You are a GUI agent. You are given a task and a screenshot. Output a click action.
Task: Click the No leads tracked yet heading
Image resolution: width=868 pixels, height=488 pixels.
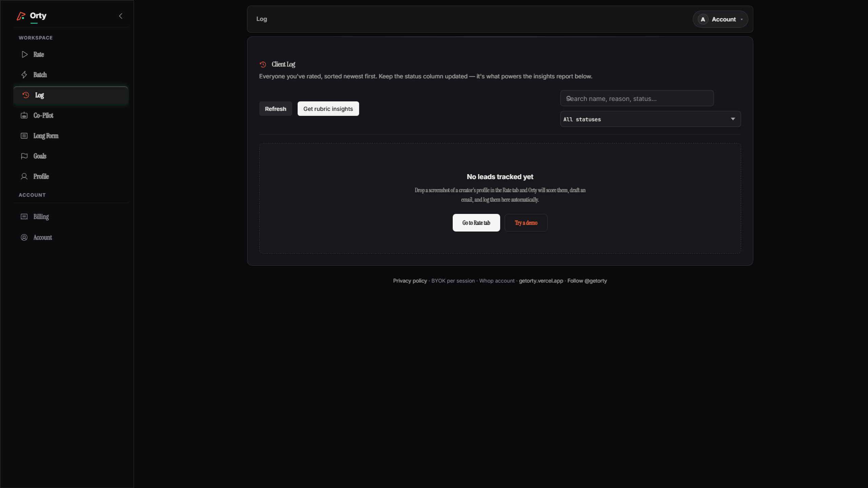(x=500, y=177)
